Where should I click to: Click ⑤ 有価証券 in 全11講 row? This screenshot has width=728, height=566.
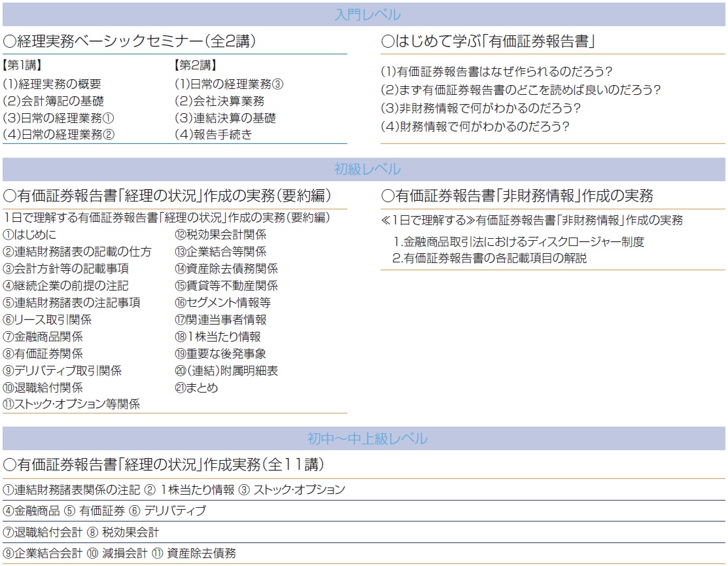95,511
